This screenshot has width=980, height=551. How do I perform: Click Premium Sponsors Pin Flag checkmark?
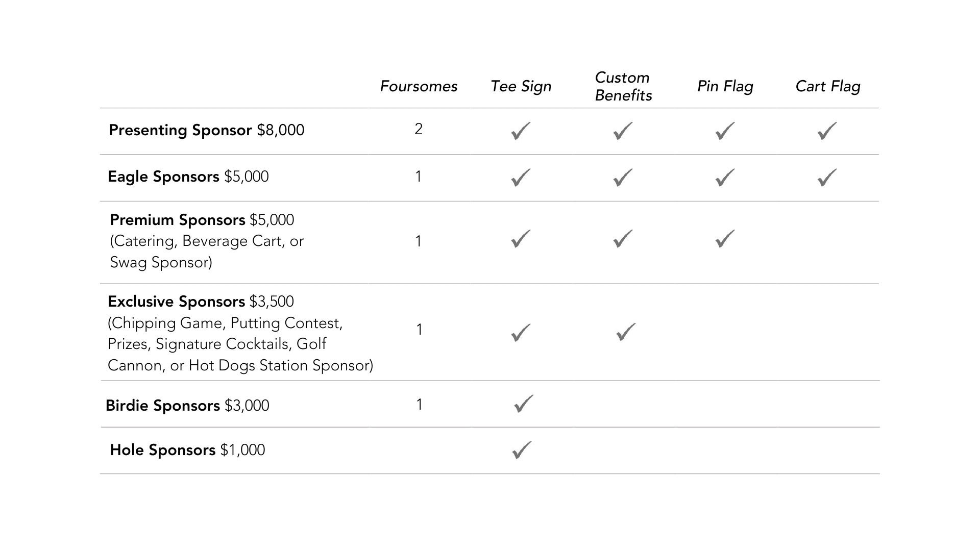coord(725,239)
